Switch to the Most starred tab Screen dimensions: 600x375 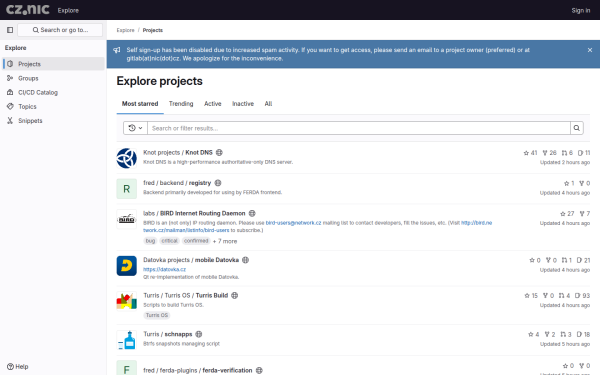coord(140,104)
